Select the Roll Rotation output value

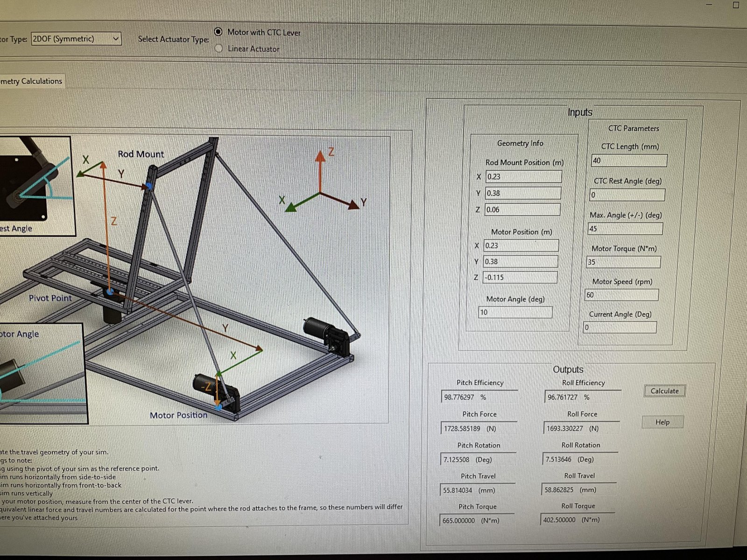[x=580, y=459]
